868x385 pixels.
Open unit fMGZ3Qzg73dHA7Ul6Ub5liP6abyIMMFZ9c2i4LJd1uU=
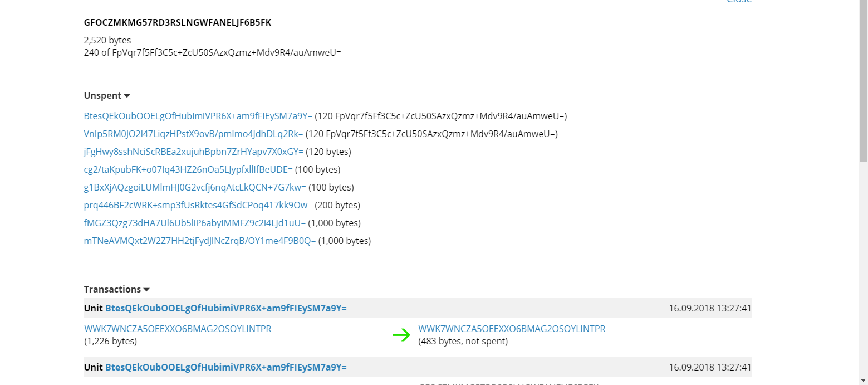[x=195, y=223]
